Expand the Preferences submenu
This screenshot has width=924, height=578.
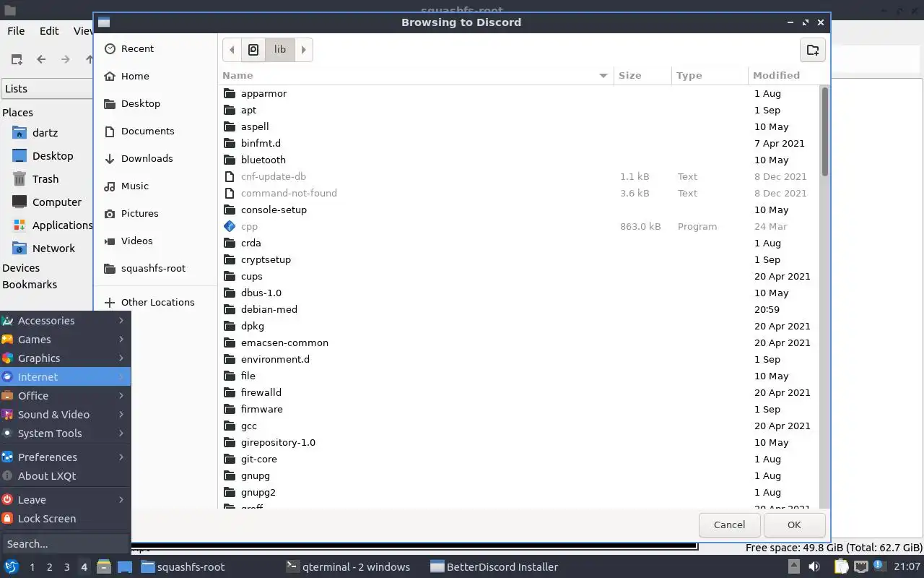[x=65, y=457]
